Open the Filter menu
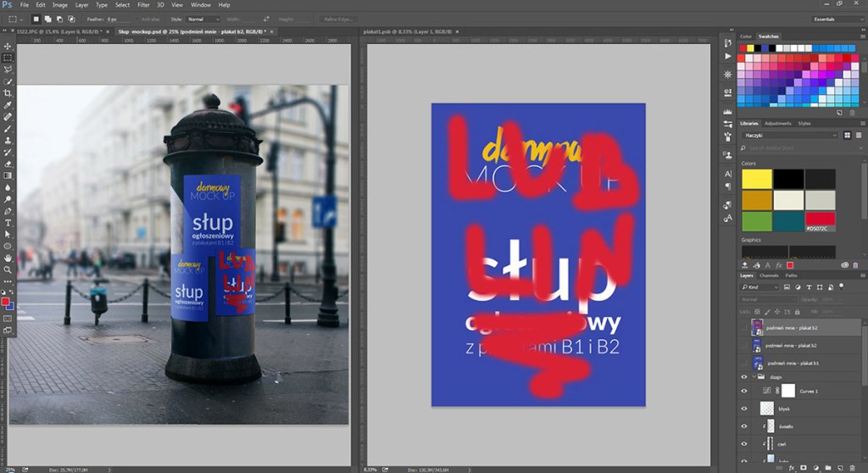 [143, 5]
